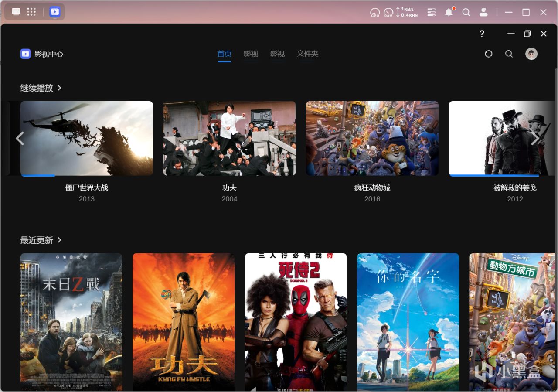Image resolution: width=558 pixels, height=392 pixels.
Task: Open the 你的名字 poster
Action: pos(408,322)
